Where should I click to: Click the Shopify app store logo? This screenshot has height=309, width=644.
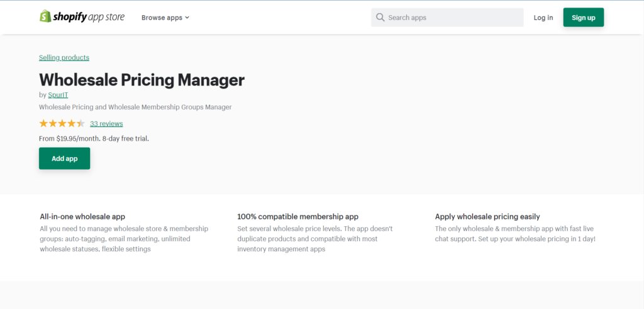[x=82, y=17]
